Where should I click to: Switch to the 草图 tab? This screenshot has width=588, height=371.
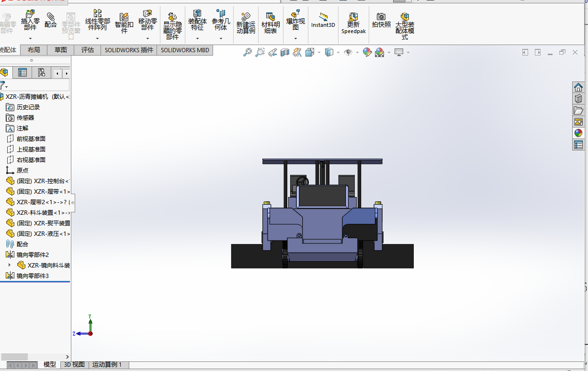(60, 50)
